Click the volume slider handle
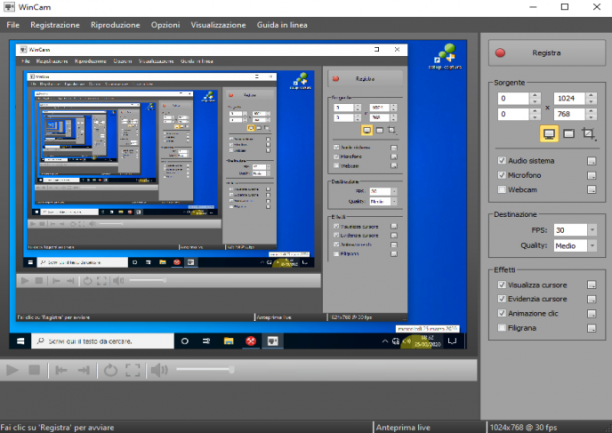612x433 pixels. (x=231, y=369)
